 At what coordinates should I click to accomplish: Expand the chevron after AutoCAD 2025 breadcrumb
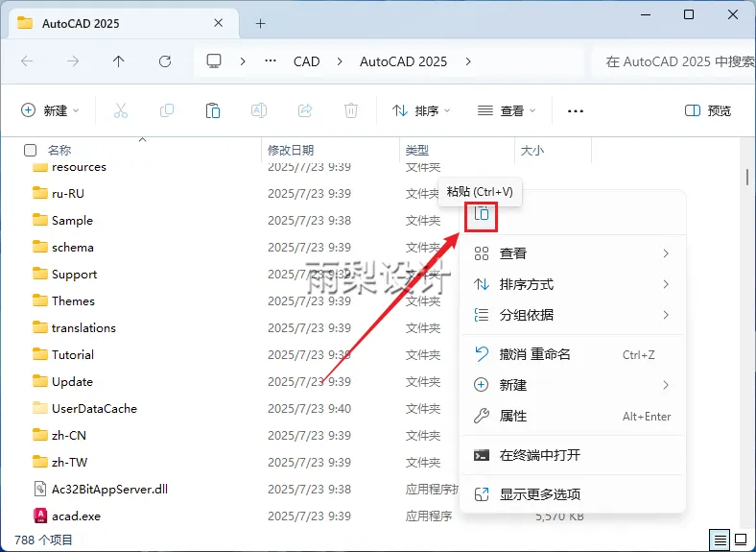coord(468,61)
